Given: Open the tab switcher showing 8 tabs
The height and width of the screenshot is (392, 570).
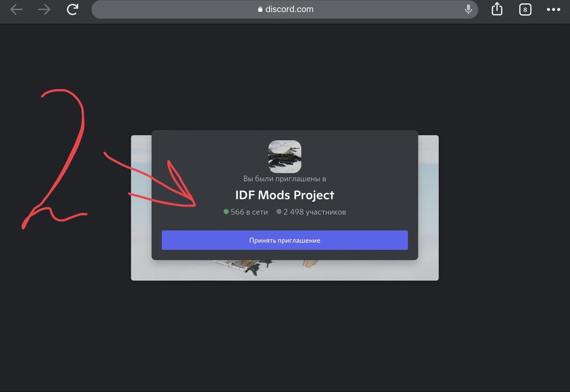Looking at the screenshot, I should click(x=525, y=10).
